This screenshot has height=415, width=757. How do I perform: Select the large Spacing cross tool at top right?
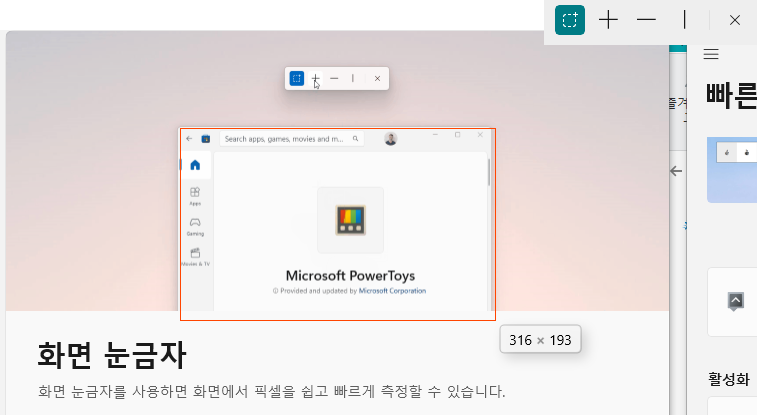(x=608, y=20)
